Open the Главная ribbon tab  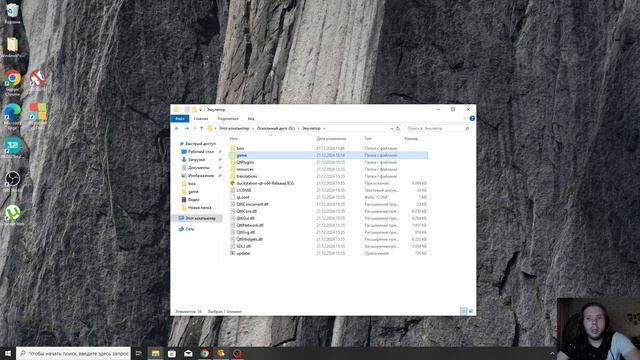pos(201,118)
